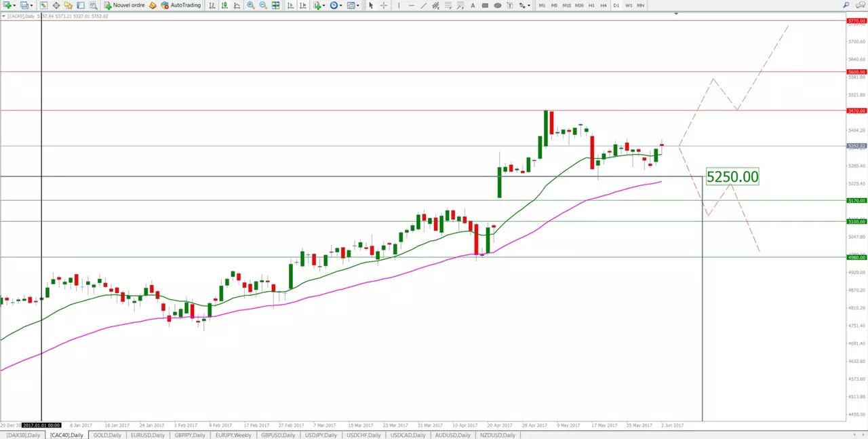Switch chart to line chart mode
Screen dimensions: 868x439
[237, 5]
